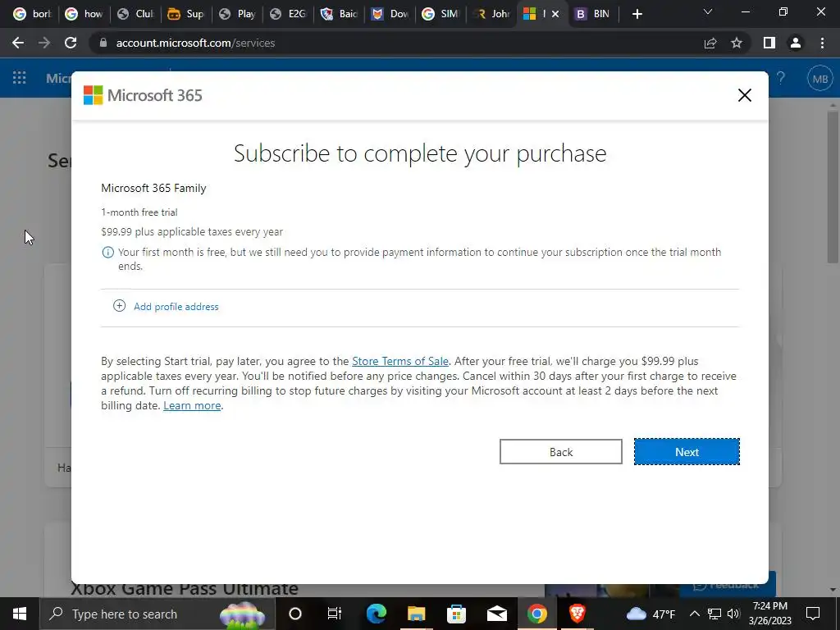Click the taskbar search box

tap(157, 614)
